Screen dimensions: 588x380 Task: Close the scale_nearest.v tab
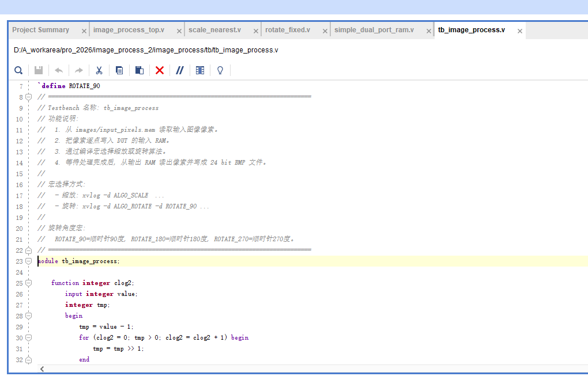point(256,31)
